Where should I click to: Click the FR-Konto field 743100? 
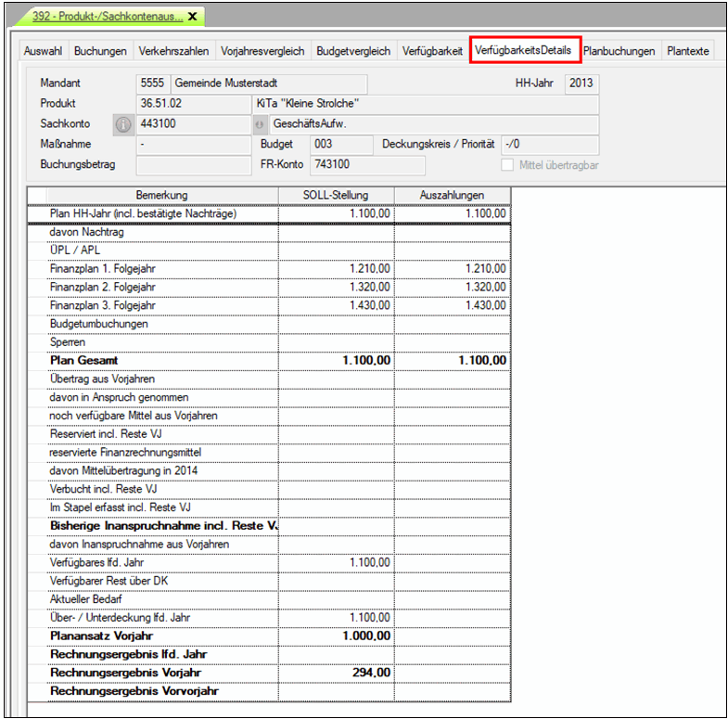click(366, 165)
